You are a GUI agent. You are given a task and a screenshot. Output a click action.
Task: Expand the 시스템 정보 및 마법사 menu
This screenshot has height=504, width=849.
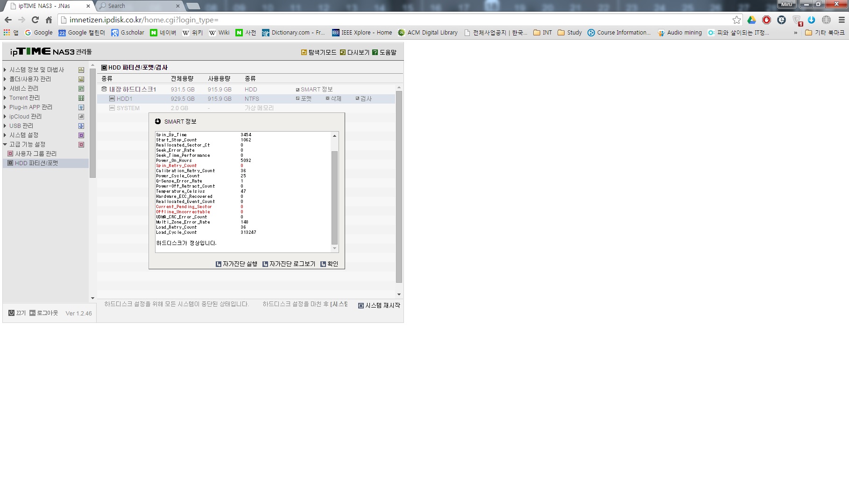(x=36, y=70)
